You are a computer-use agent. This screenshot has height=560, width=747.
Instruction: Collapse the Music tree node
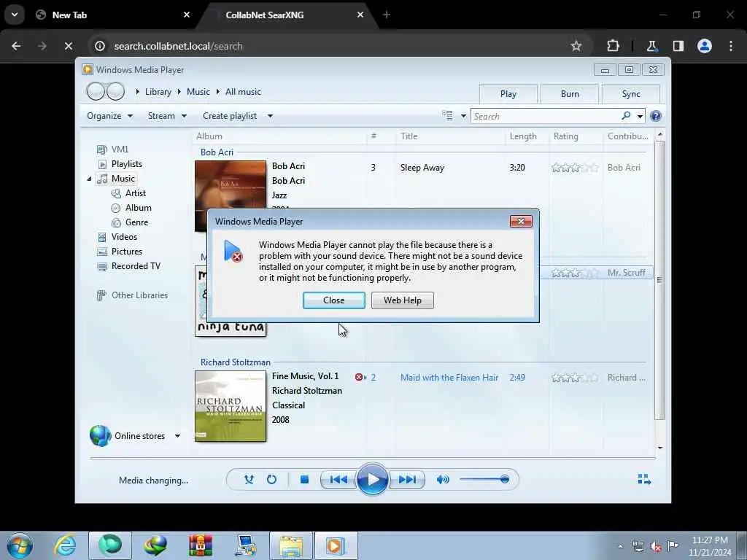(89, 179)
